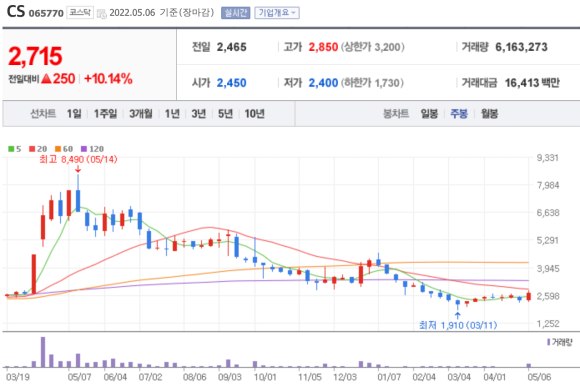Switch to 월봉 monthly candle chart
This screenshot has height=392, width=580.
coord(489,114)
